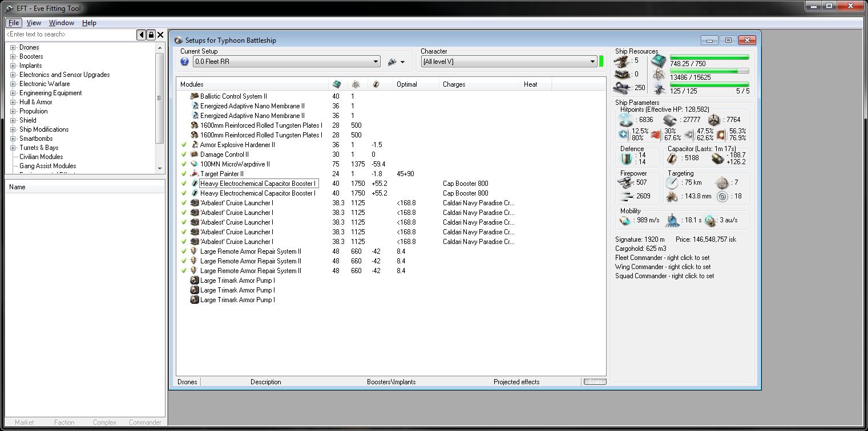This screenshot has height=431, width=868.
Task: Click into the market search text field
Action: tap(68, 35)
